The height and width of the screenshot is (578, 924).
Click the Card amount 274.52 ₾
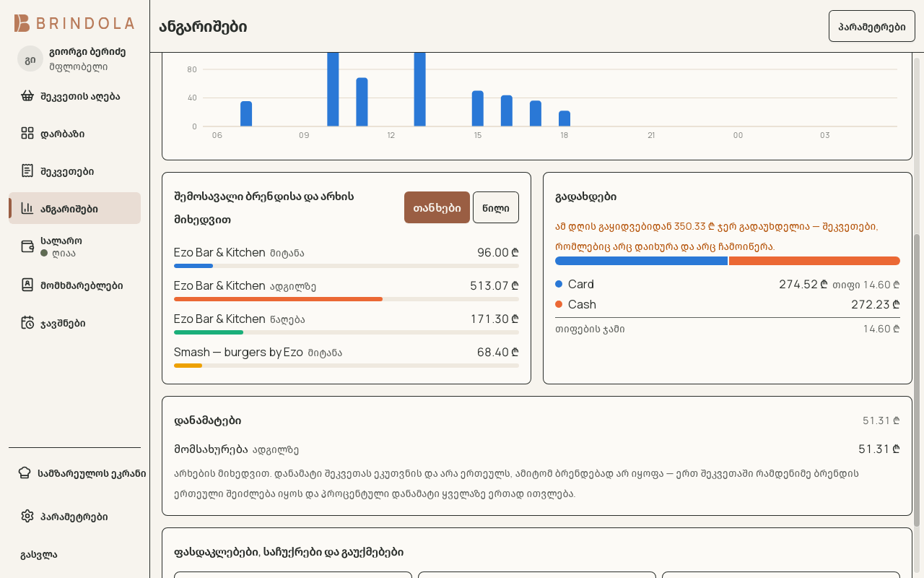[803, 284]
